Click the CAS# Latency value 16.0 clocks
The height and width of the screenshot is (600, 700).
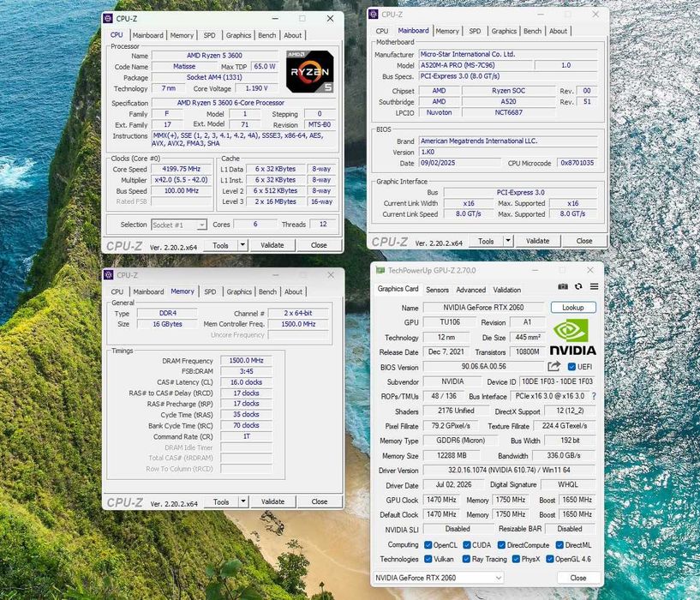point(247,382)
